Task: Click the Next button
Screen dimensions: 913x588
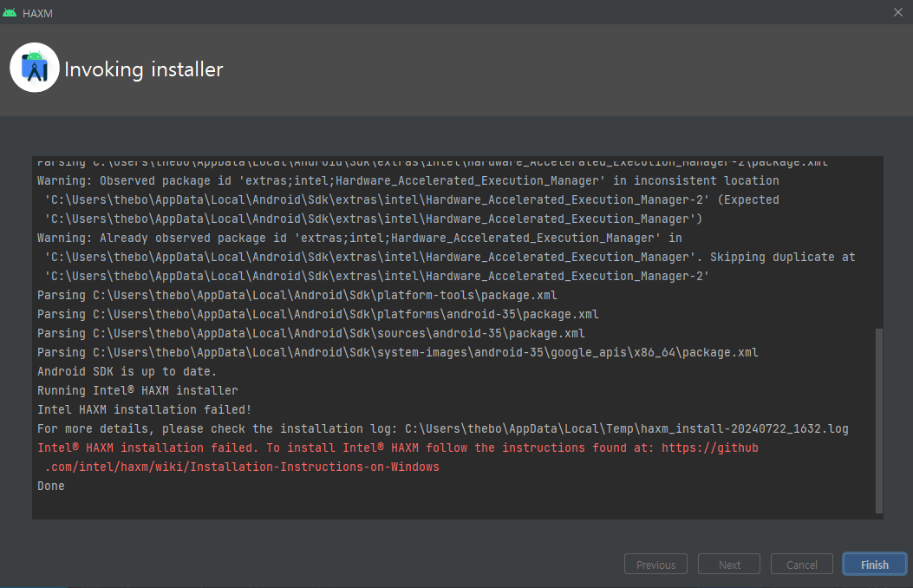Action: [x=729, y=564]
